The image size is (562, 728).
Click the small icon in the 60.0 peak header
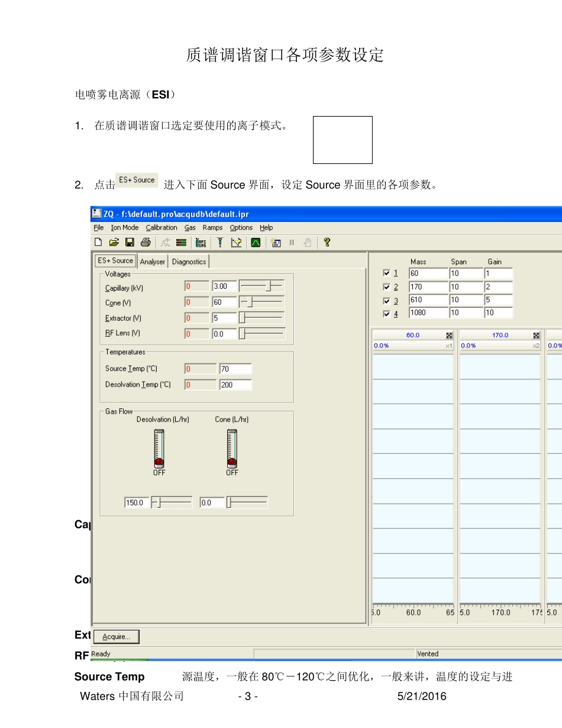point(449,336)
